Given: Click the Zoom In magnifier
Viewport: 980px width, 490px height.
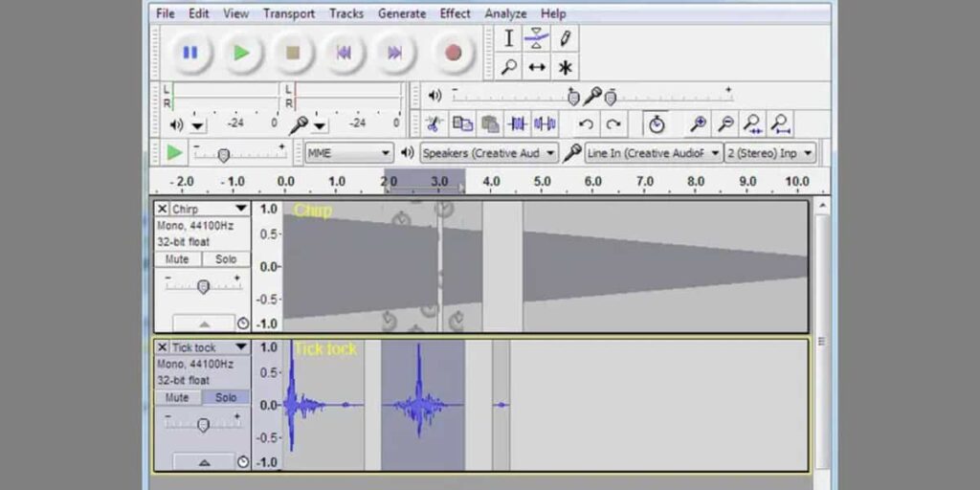Looking at the screenshot, I should tap(698, 123).
